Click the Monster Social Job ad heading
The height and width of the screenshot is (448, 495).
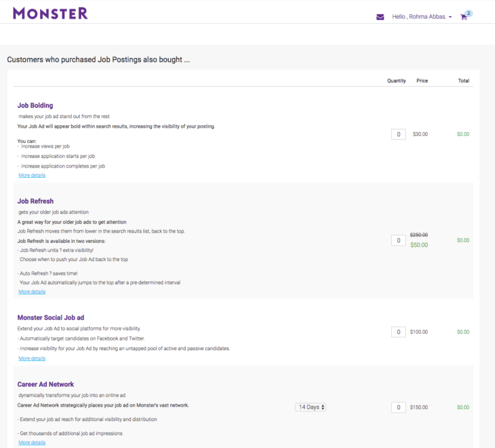click(50, 318)
